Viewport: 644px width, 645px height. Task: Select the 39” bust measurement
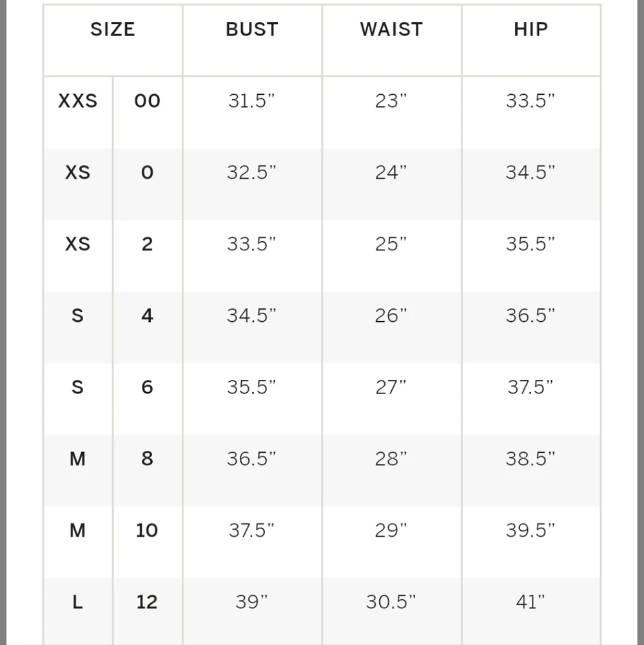[251, 602]
